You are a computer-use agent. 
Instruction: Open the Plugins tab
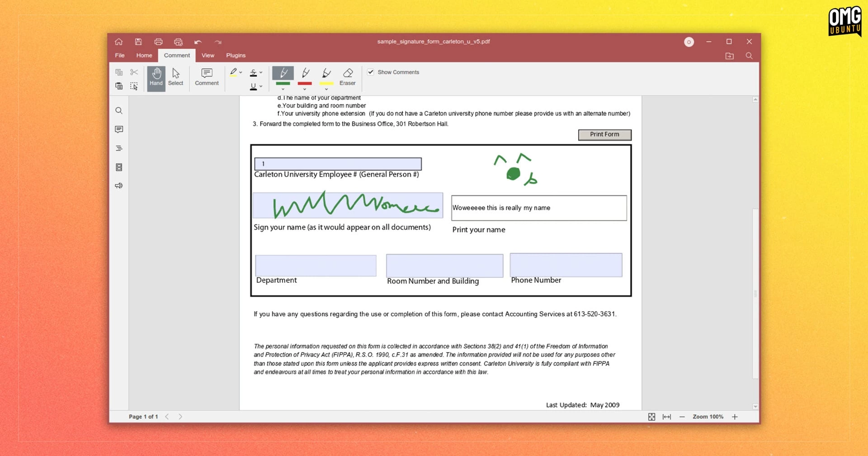pyautogui.click(x=236, y=56)
